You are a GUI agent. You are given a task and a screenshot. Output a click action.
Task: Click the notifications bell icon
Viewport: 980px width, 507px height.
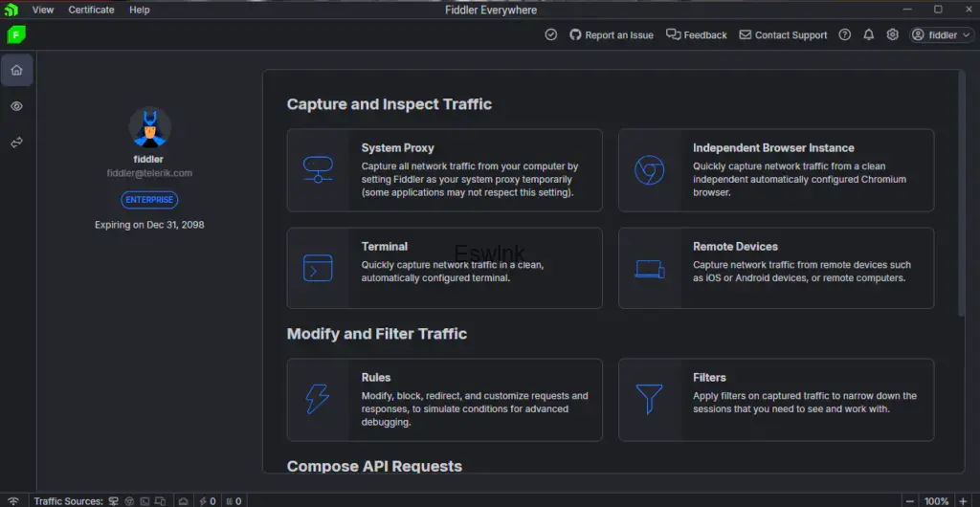click(868, 34)
